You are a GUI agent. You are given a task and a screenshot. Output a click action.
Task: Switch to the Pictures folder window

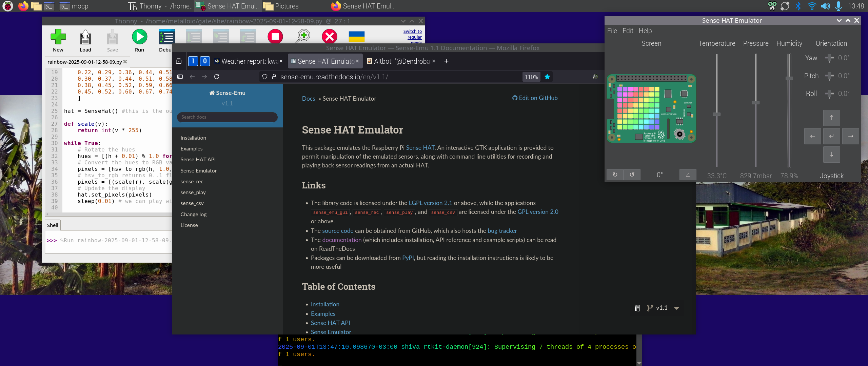(x=281, y=6)
